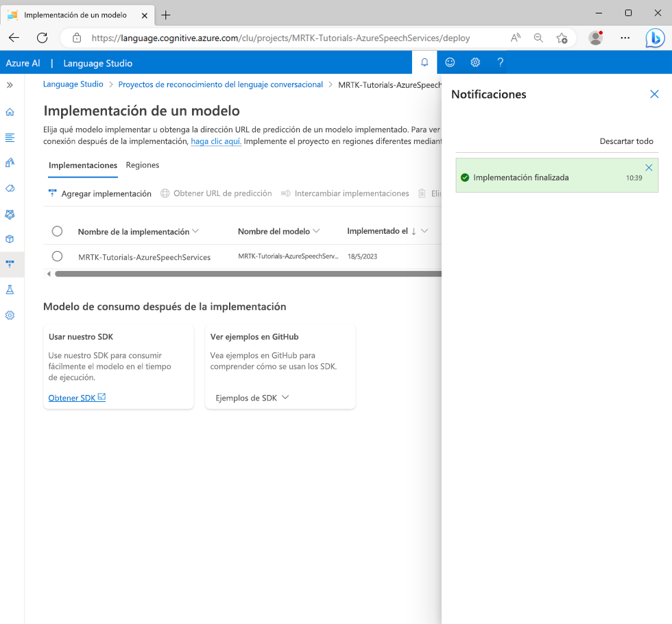The image size is (672, 624).
Task: Switch to the Regiones tab
Action: pos(143,165)
